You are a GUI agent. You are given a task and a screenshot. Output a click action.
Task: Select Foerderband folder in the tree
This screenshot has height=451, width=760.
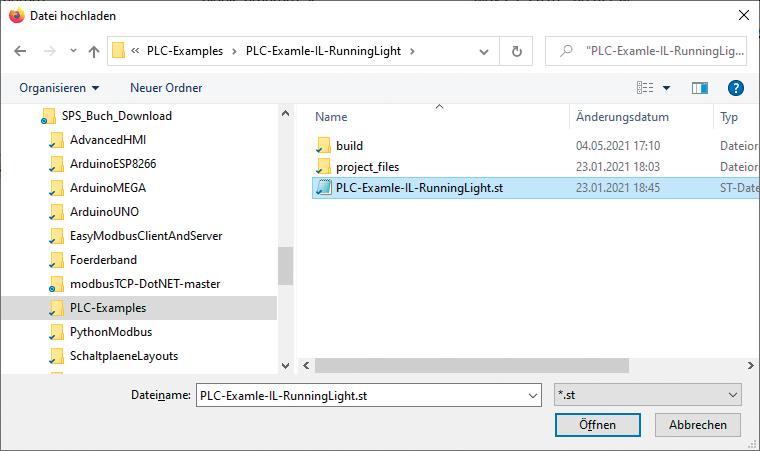pyautogui.click(x=103, y=260)
